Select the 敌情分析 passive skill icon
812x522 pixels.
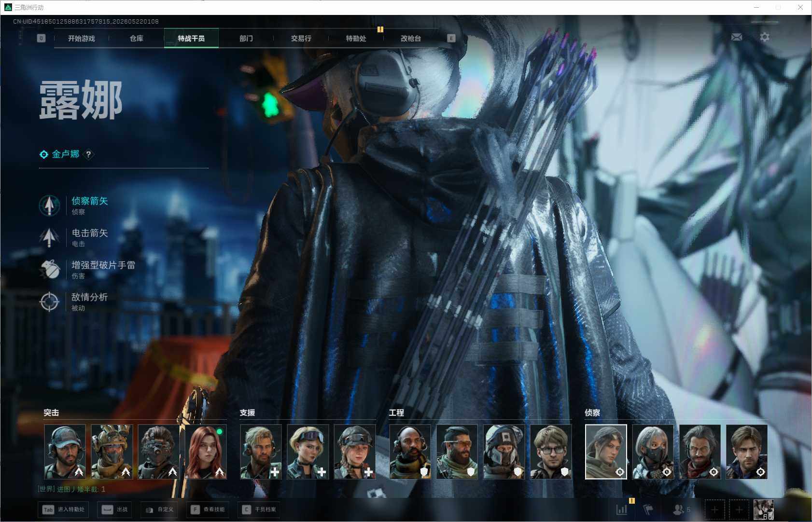coord(49,302)
